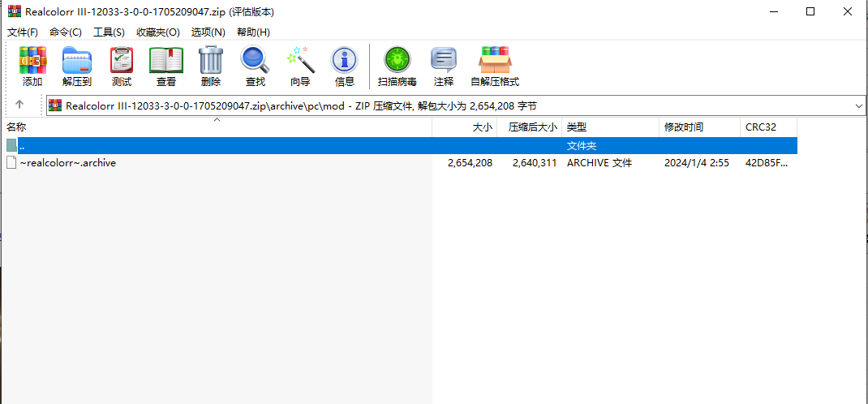This screenshot has width=868, height=404.
Task: Click packed size value 2,640,311
Action: pyautogui.click(x=535, y=163)
